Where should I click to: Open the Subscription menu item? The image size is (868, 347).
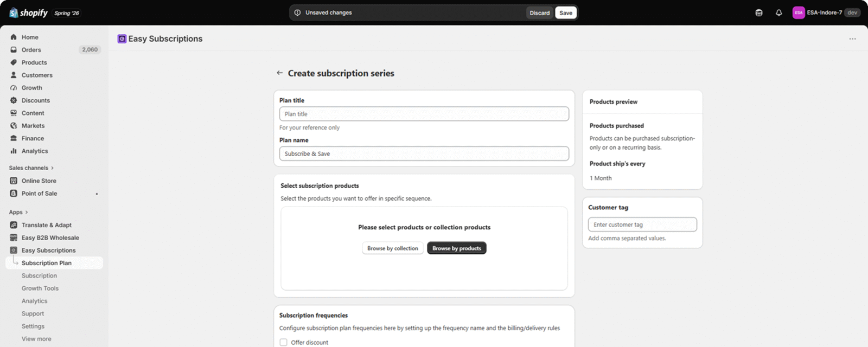[39, 275]
